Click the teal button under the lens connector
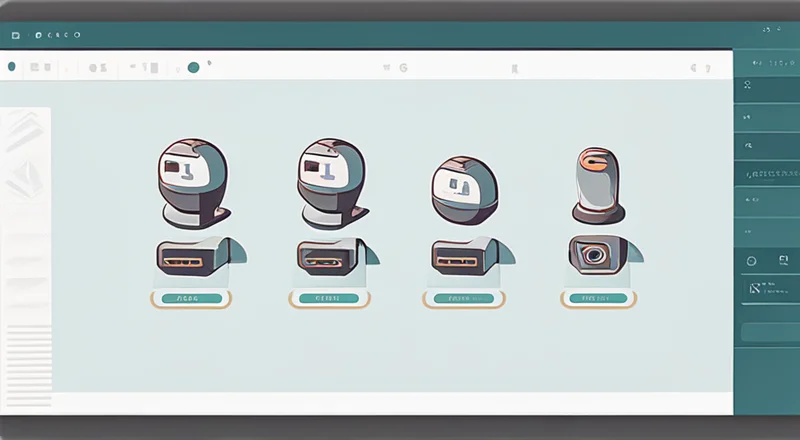 point(598,298)
